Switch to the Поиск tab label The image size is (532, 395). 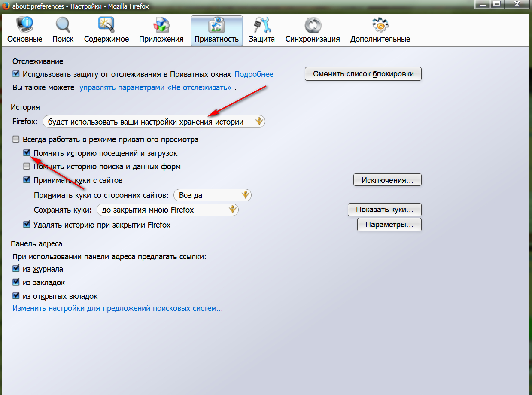tap(63, 39)
